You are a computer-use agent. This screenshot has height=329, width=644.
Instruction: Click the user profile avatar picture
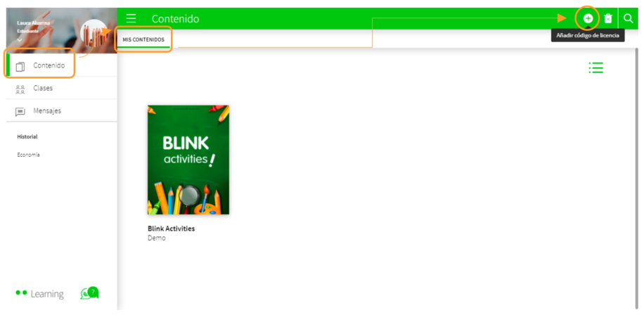[x=95, y=33]
